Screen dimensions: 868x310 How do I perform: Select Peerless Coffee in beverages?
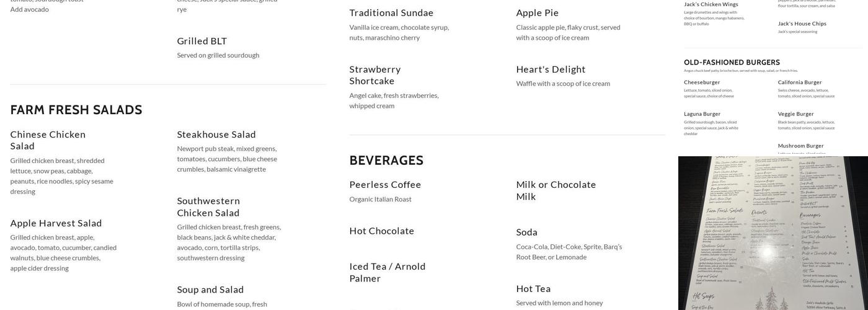[x=385, y=185]
